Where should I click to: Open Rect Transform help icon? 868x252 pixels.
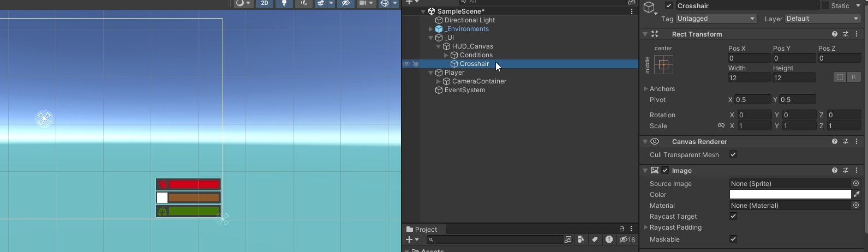tap(835, 34)
